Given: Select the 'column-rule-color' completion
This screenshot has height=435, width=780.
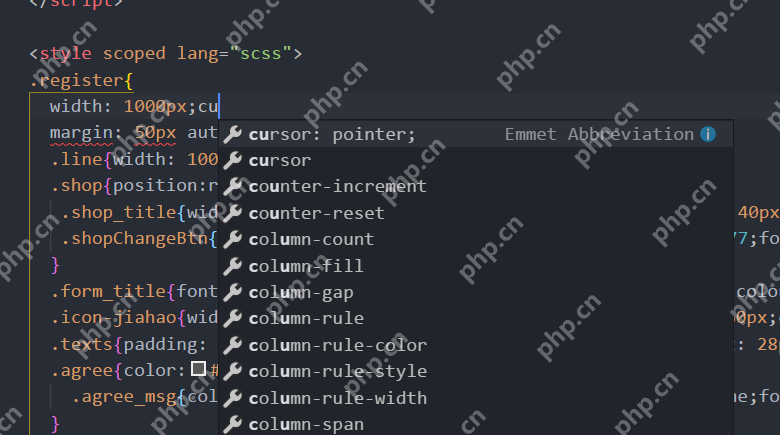Looking at the screenshot, I should coord(476,345).
